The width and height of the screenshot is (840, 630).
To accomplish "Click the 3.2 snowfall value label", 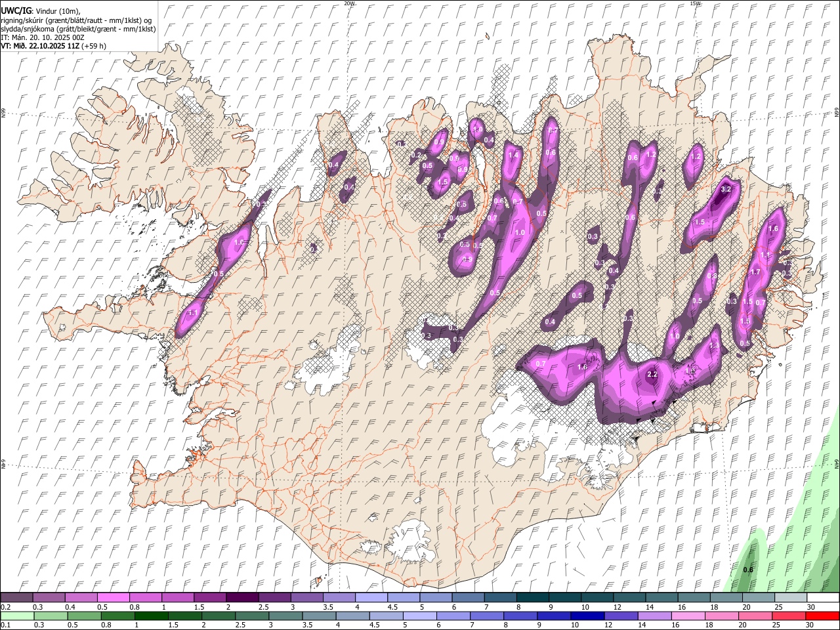I will click(x=726, y=189).
